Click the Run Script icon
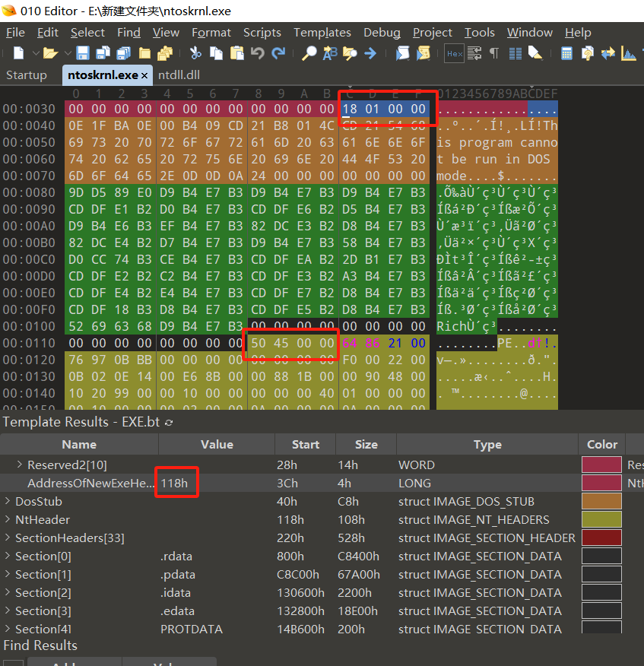644x666 pixels. click(x=403, y=53)
